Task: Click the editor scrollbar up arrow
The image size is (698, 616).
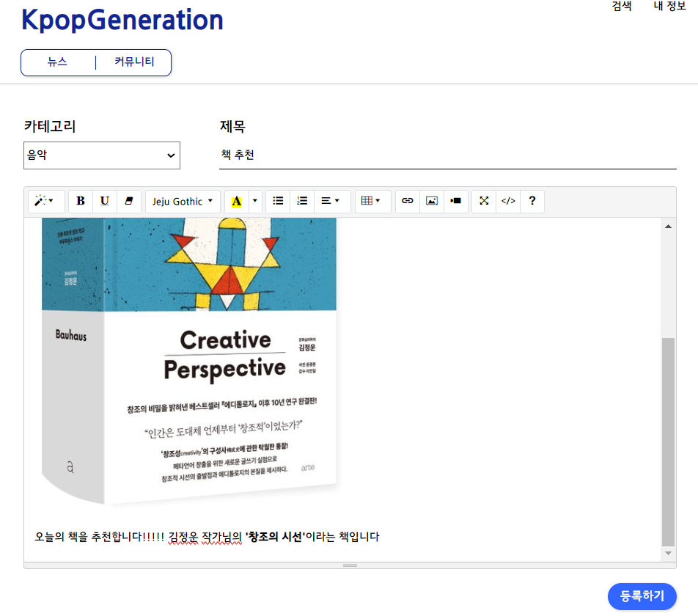Action: tap(668, 227)
